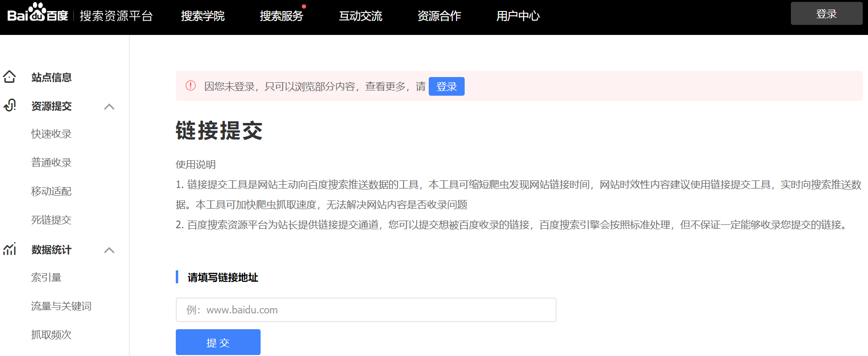This screenshot has width=868, height=356.
Task: Click the link icon beside 资源提交
Action: tap(10, 105)
